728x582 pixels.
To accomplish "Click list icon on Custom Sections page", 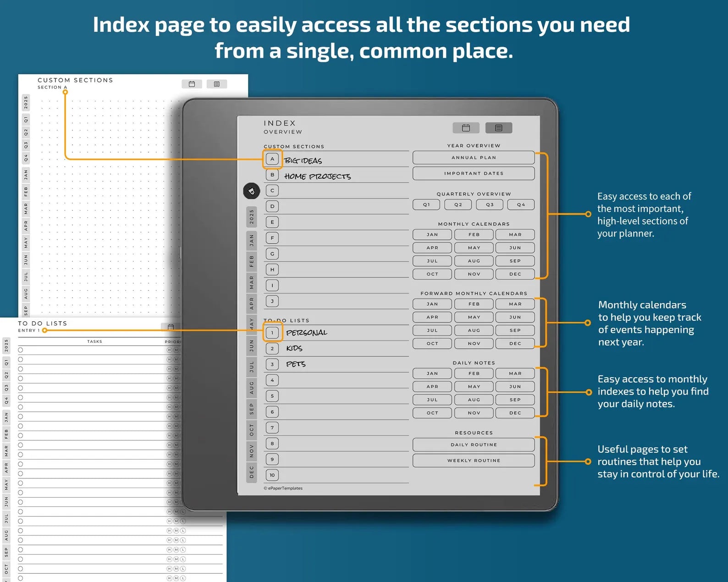I will (x=217, y=84).
